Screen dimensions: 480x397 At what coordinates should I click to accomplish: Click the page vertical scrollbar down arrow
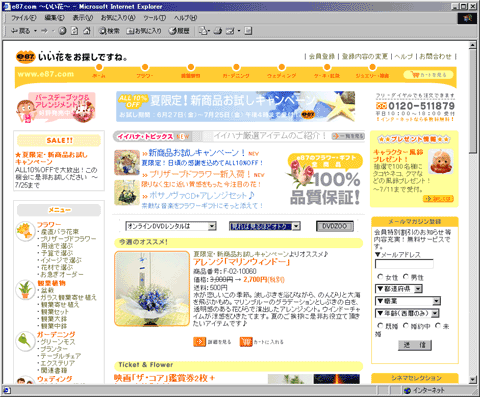473,379
